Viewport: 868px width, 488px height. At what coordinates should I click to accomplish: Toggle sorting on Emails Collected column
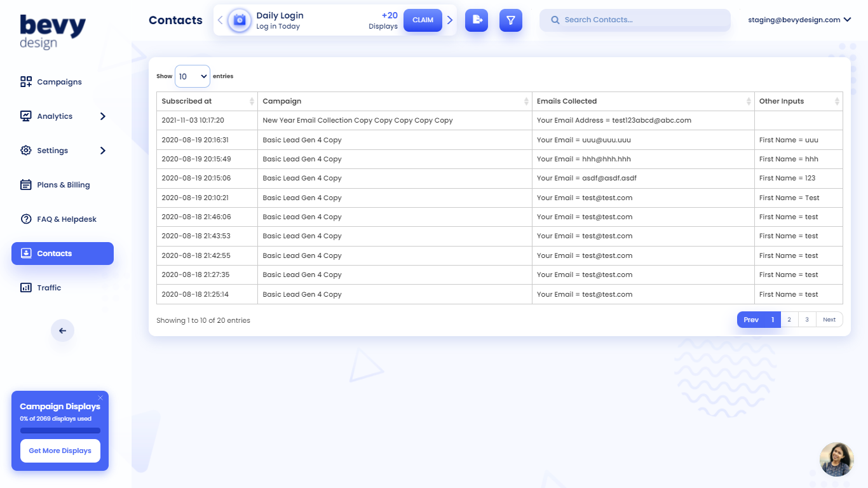(x=747, y=100)
